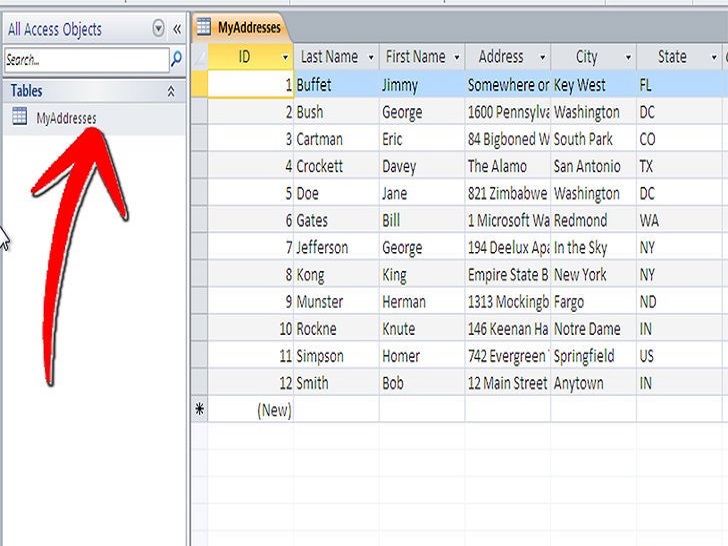The height and width of the screenshot is (546, 728).
Task: Select MyAddresses table in the navigation list
Action: [66, 118]
